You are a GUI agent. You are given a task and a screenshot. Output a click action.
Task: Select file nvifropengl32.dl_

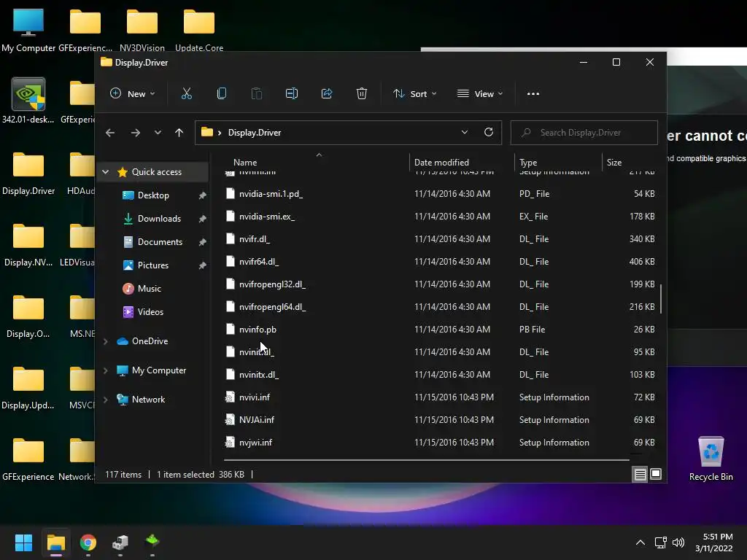pos(439,284)
